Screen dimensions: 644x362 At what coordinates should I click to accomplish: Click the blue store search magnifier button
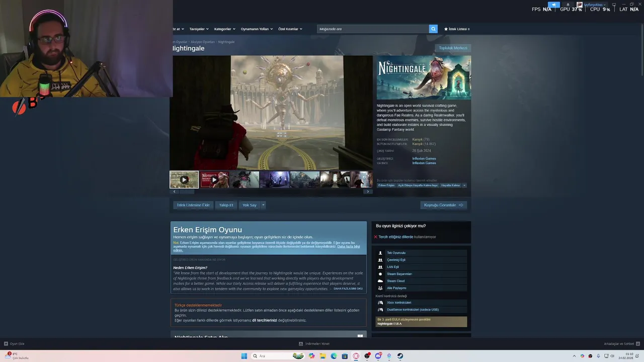tap(433, 29)
